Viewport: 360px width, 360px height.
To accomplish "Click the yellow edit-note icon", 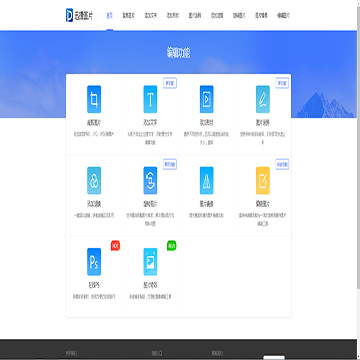I will [x=263, y=180].
